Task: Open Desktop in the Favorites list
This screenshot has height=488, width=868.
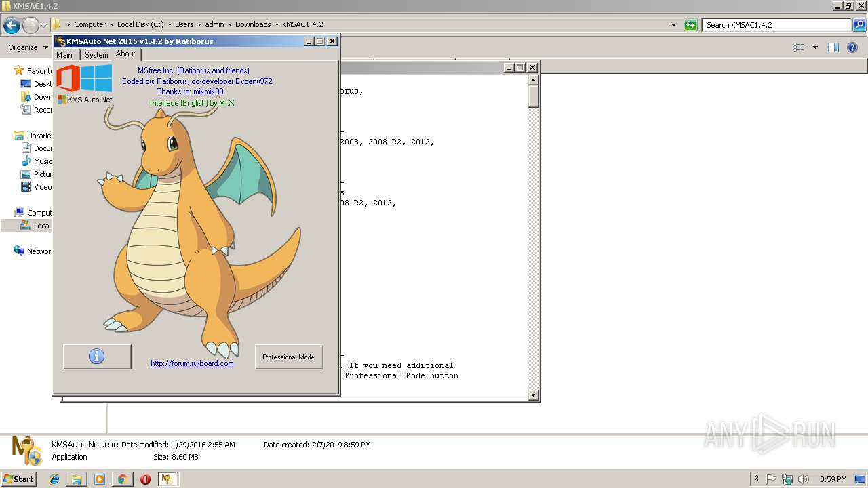Action: pos(37,84)
